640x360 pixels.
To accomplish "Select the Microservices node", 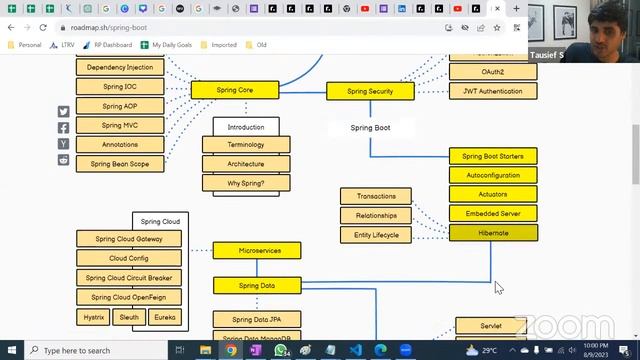I will 257,250.
